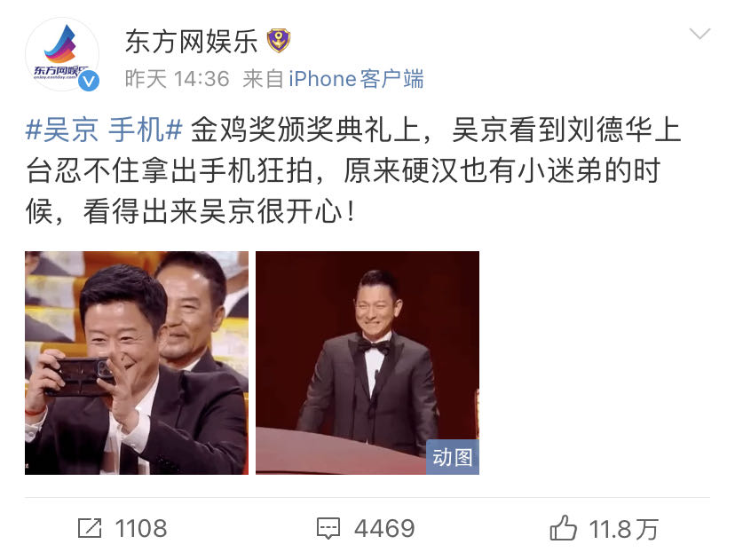Image resolution: width=735 pixels, height=560 pixels.
Task: Click the comment bubble icon
Action: click(328, 529)
